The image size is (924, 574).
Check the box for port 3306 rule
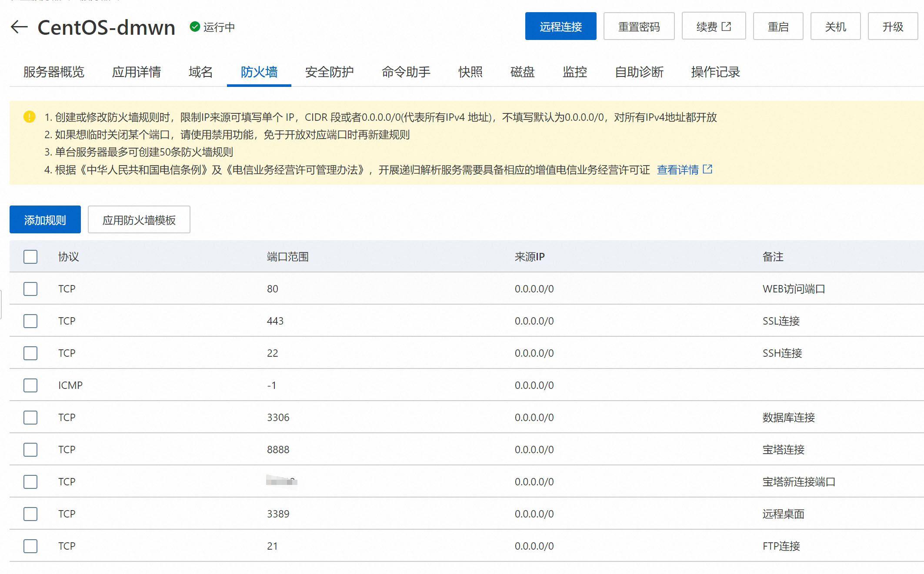coord(30,417)
